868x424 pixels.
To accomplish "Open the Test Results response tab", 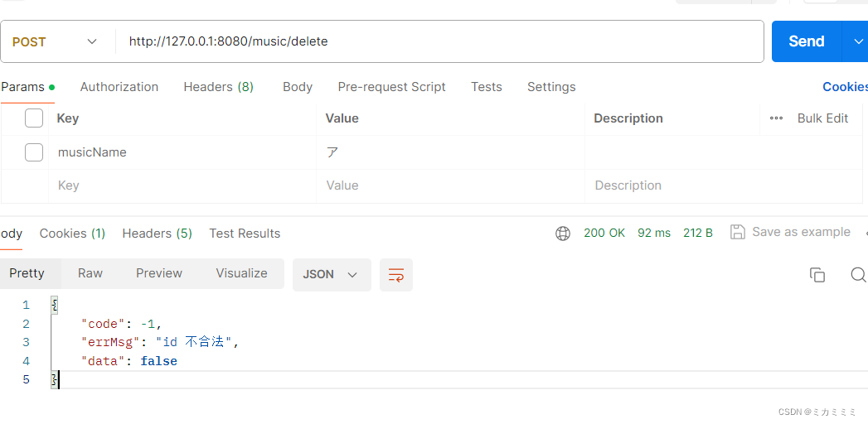I will tap(245, 234).
